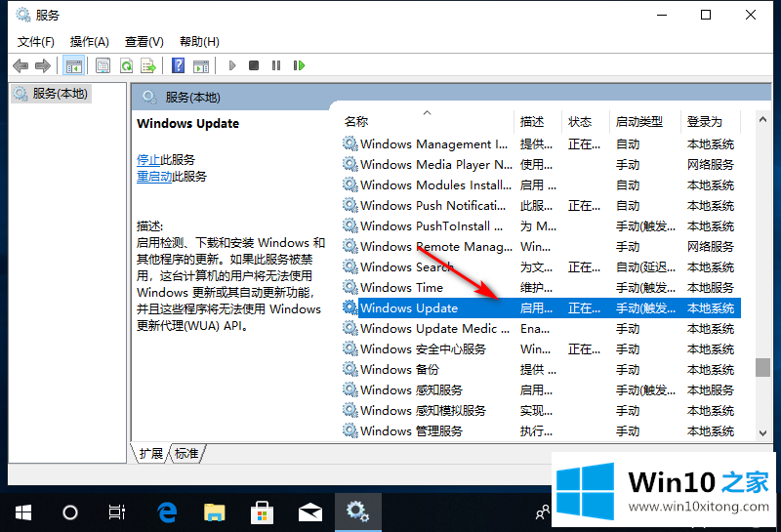
Task: Select the Windows 安全中心服务 row
Action: coord(542,348)
